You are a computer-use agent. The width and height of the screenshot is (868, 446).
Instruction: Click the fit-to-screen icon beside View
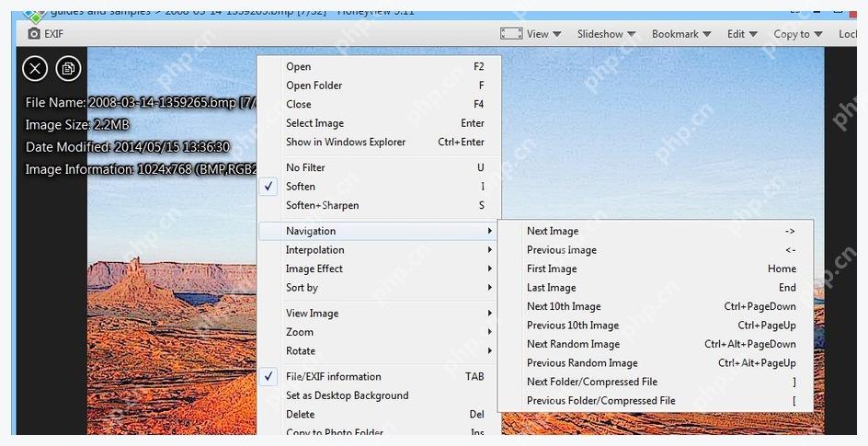[511, 34]
